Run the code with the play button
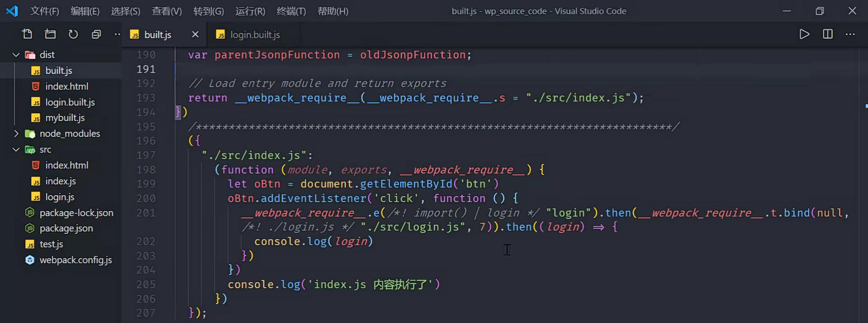This screenshot has height=323, width=868. (x=804, y=34)
